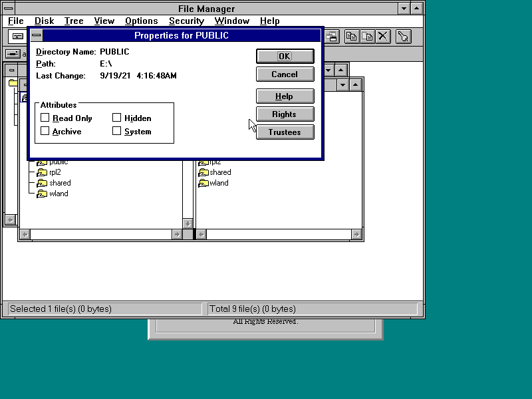This screenshot has height=399, width=532.
Task: Click the 'Selected 1 file(s)' status bar text
Action: tap(61, 309)
